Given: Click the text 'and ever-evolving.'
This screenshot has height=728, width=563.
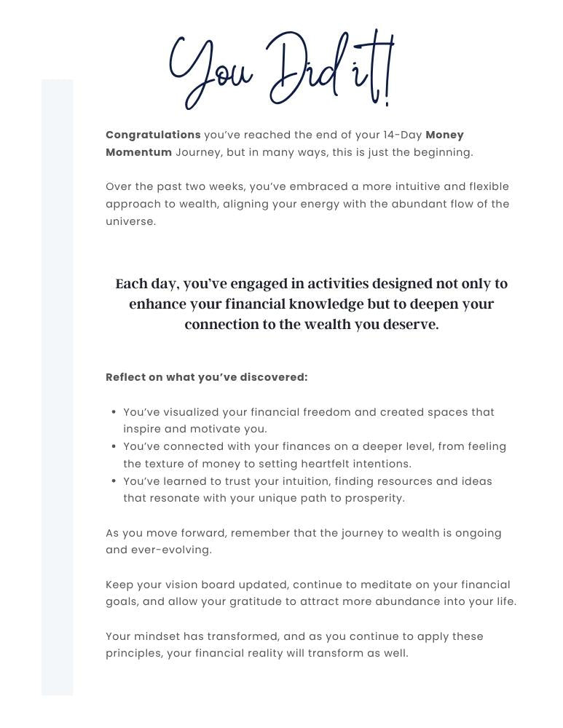Looking at the screenshot, I should (158, 550).
